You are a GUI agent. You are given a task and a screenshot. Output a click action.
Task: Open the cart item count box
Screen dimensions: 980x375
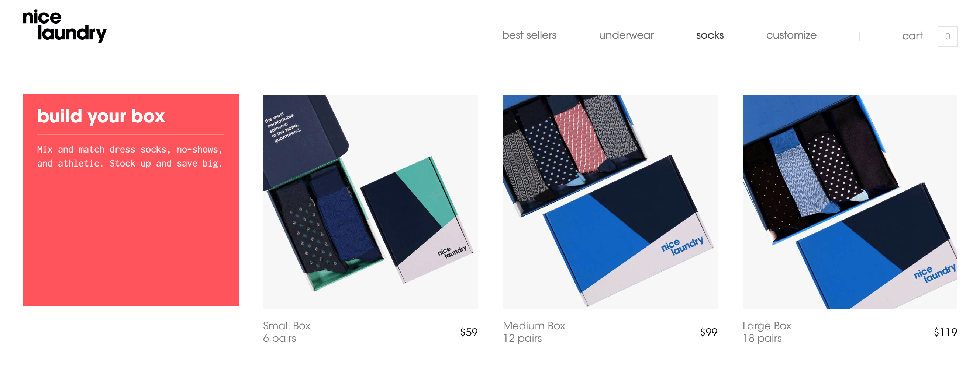[x=947, y=36]
